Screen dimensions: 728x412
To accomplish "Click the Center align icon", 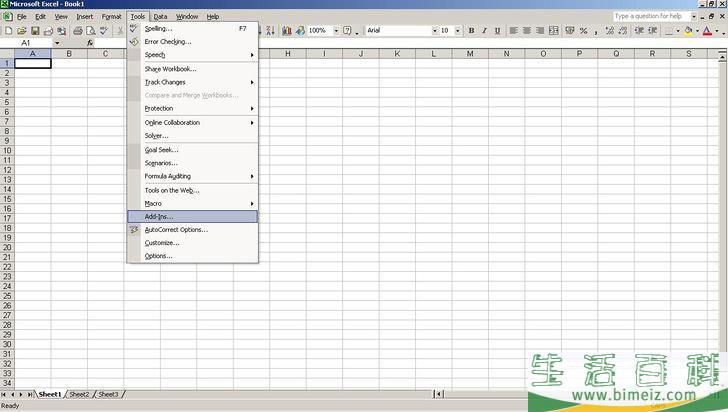I will 527,31.
